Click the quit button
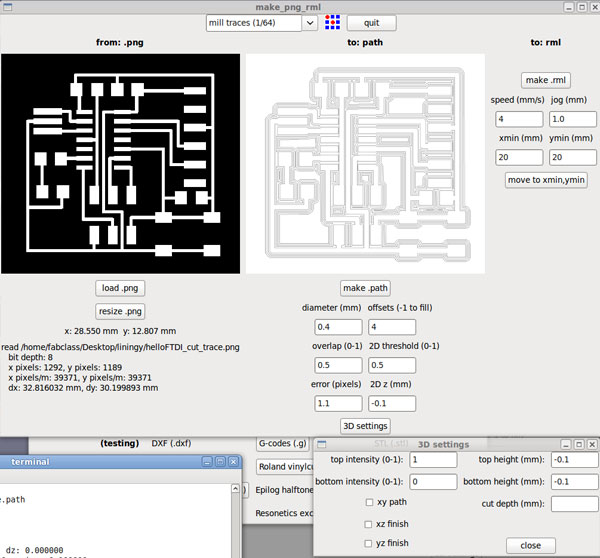 372,23
